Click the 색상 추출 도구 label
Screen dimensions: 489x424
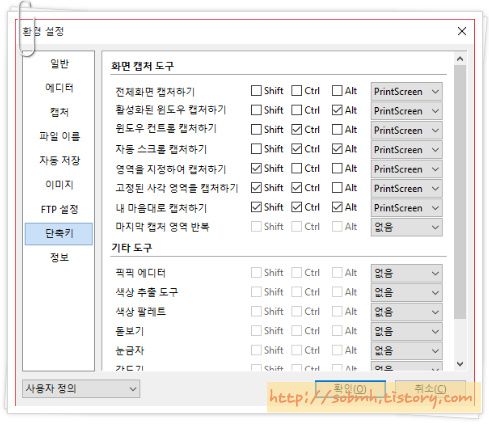click(146, 292)
